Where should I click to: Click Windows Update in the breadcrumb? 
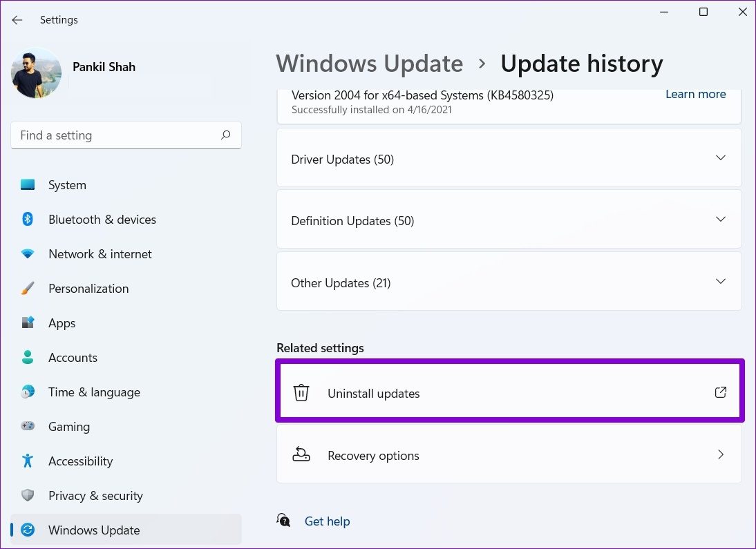click(370, 64)
